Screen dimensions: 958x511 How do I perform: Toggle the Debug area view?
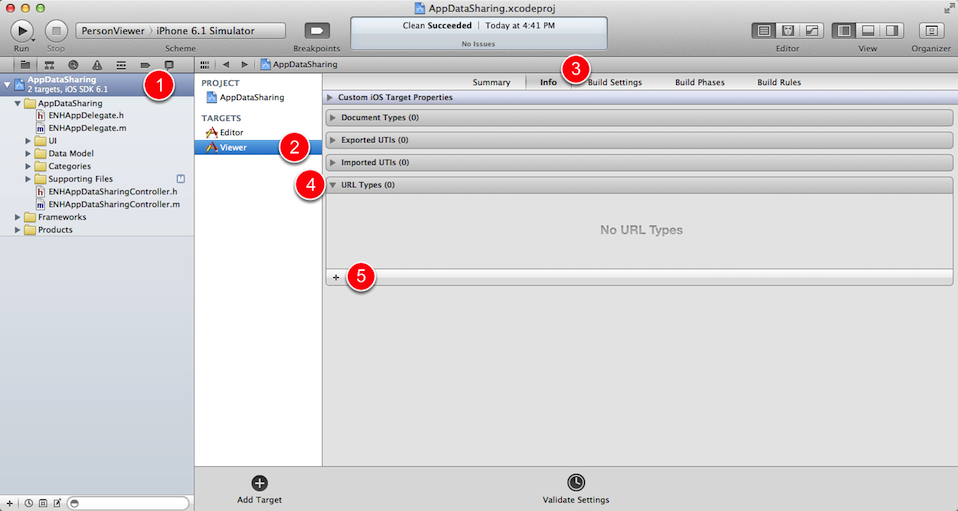(868, 31)
